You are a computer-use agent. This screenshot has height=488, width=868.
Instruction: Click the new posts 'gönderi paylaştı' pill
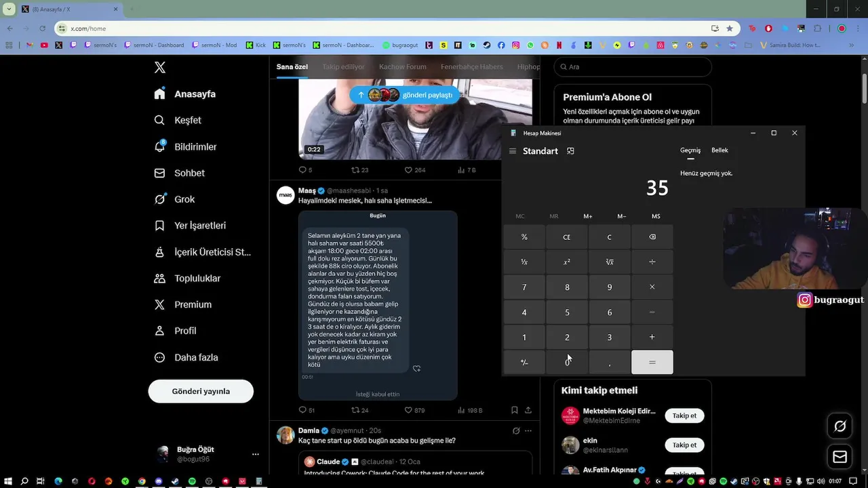click(405, 95)
